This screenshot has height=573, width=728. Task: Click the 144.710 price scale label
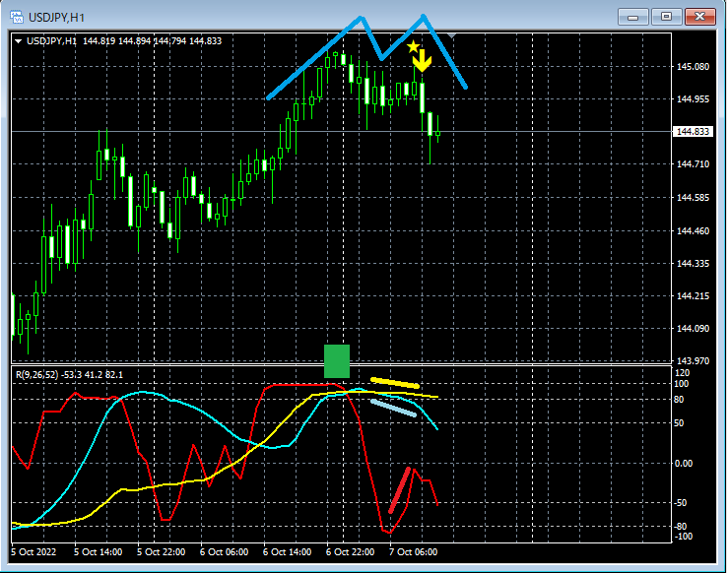pyautogui.click(x=693, y=163)
